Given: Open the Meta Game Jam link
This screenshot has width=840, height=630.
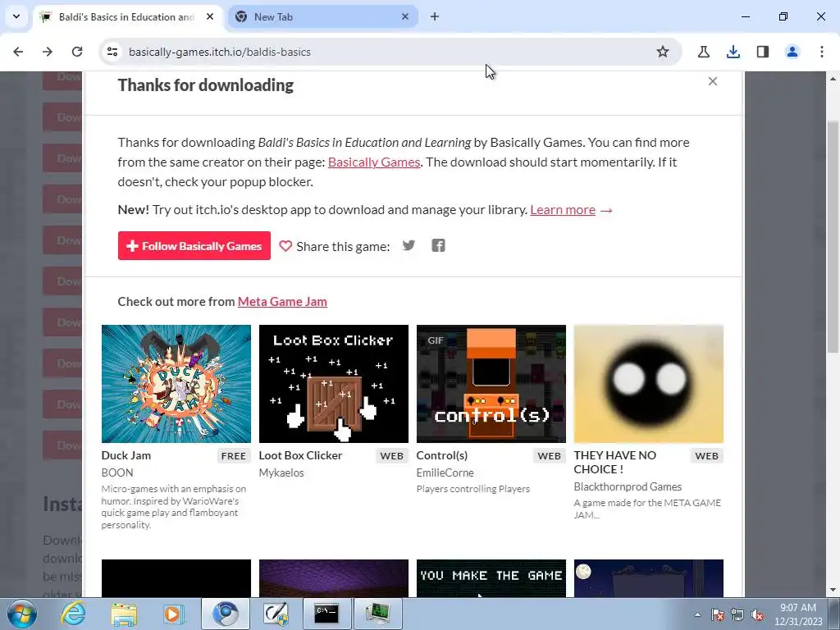Looking at the screenshot, I should pos(282,302).
